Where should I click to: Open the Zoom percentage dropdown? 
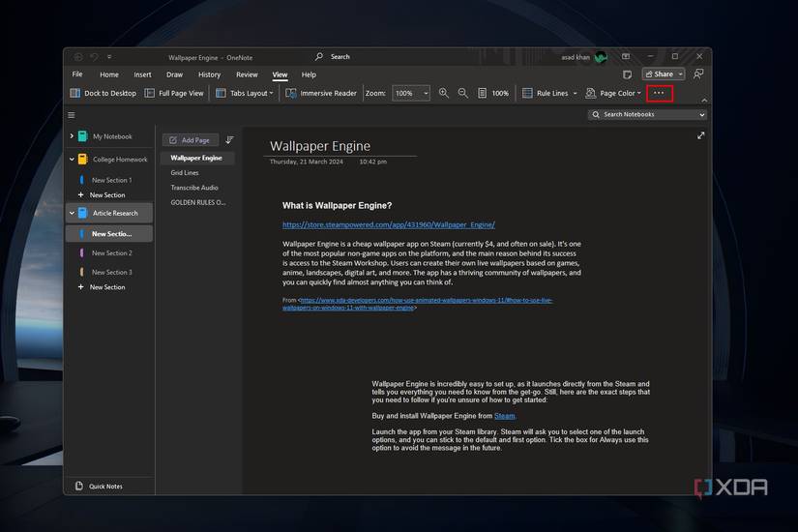point(426,94)
